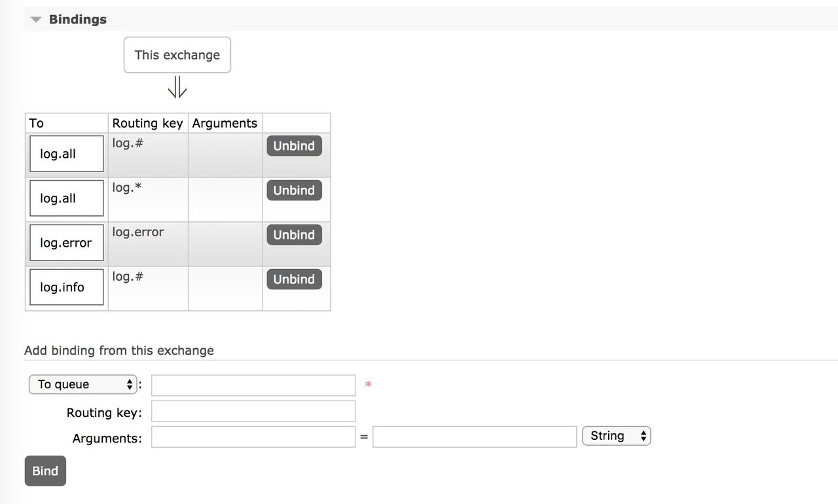Focus the Arguments value input field
This screenshot has height=504, width=838.
(x=475, y=437)
